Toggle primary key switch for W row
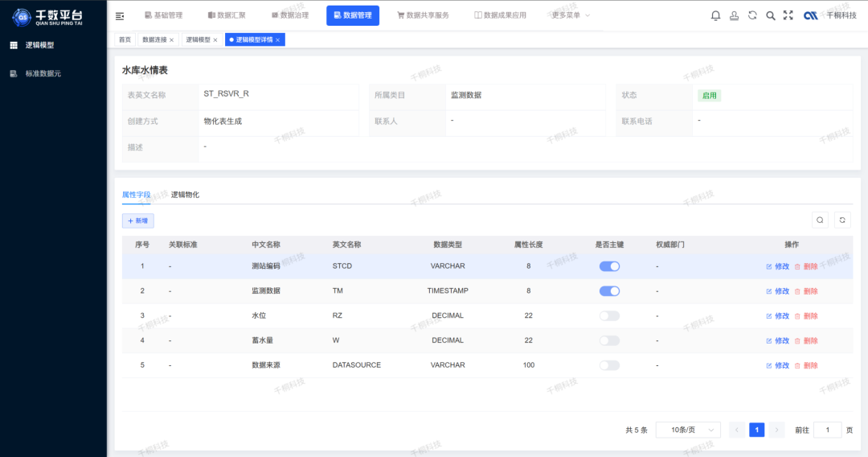This screenshot has height=457, width=868. coord(609,340)
